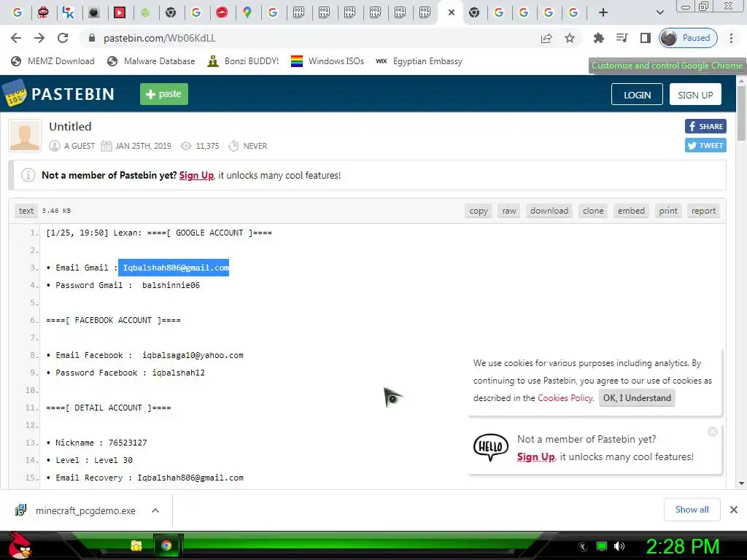Click the A GUEST user icon
The width and height of the screenshot is (747, 560).
point(55,146)
